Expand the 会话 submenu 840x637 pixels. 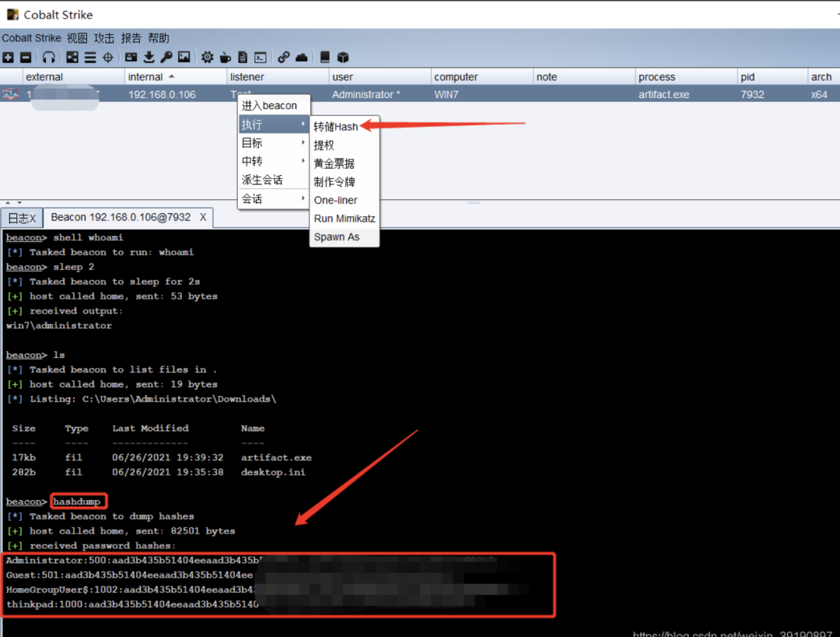pyautogui.click(x=274, y=199)
